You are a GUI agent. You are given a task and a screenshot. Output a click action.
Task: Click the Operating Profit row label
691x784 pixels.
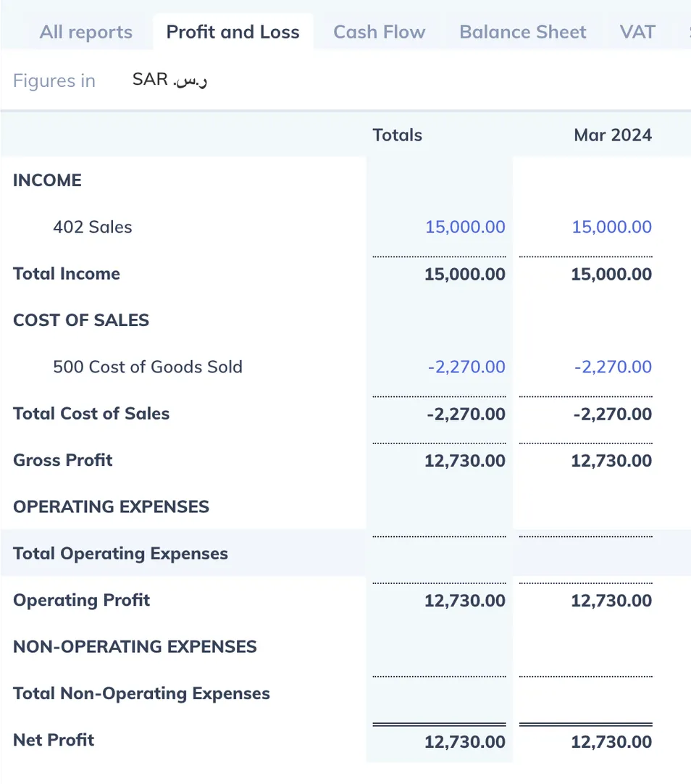point(81,601)
